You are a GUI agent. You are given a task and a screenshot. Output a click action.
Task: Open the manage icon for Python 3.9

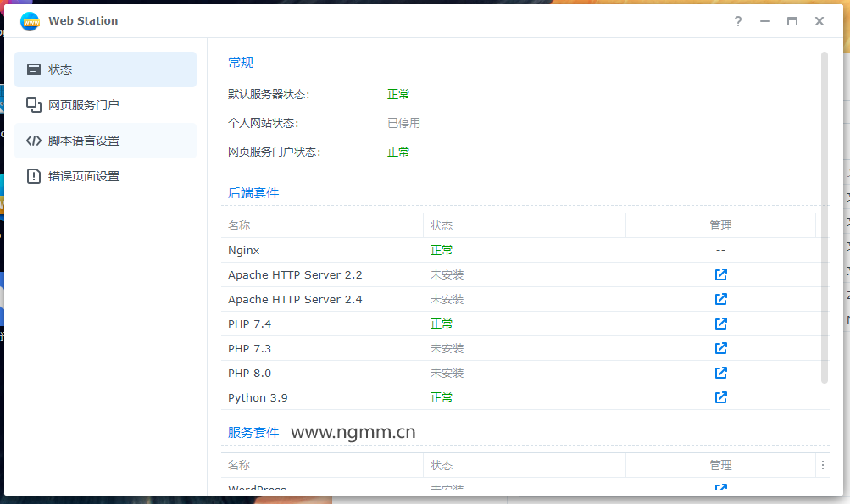pos(719,397)
